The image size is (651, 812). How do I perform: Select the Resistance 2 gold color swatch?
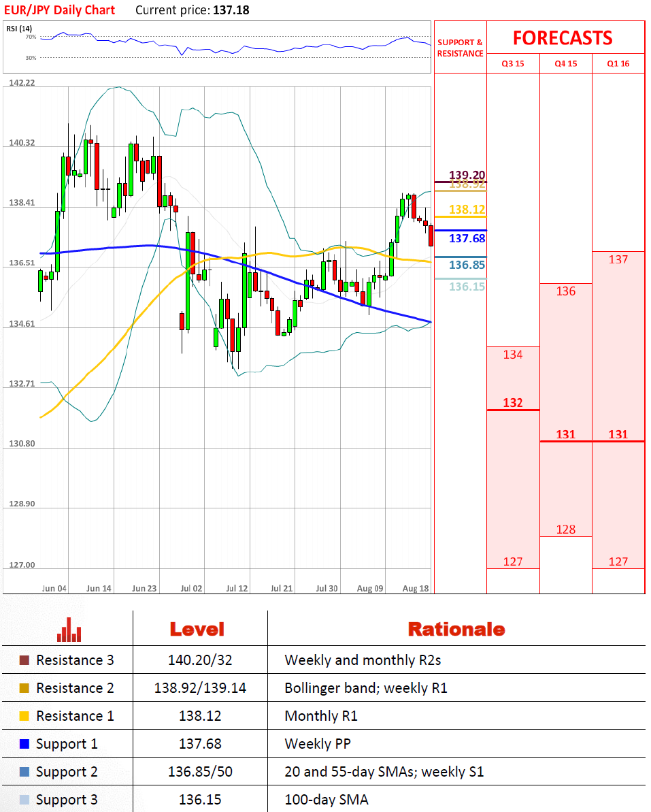(24, 688)
